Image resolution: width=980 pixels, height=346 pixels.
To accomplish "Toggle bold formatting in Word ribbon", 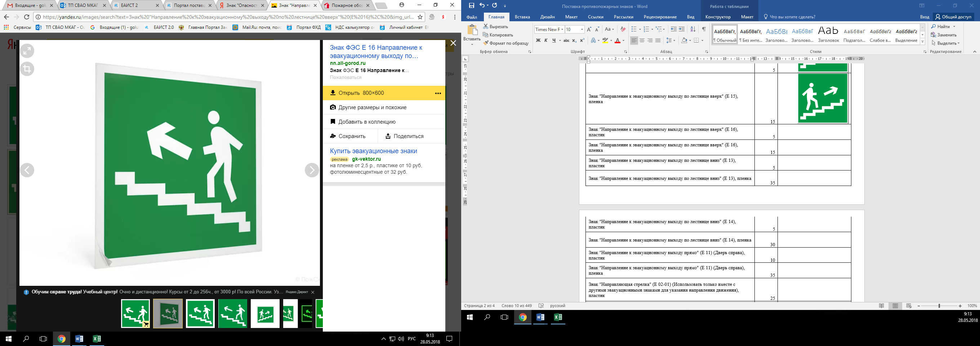I will click(x=538, y=40).
